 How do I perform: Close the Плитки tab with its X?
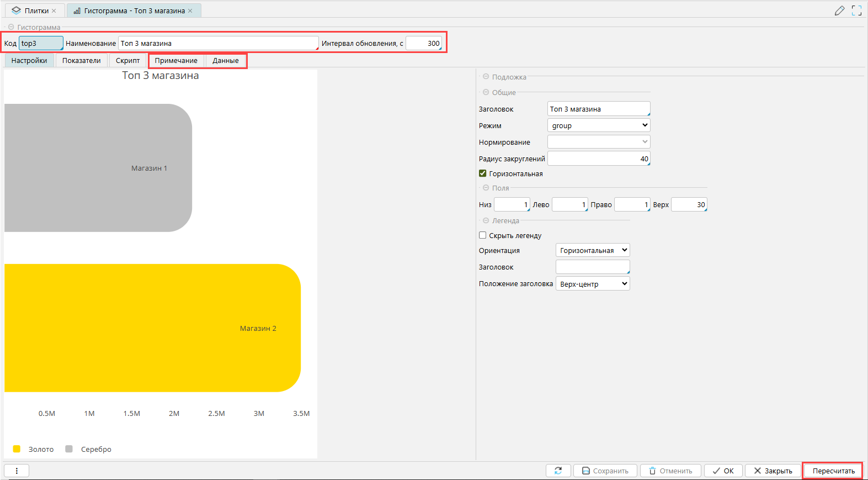click(x=54, y=11)
